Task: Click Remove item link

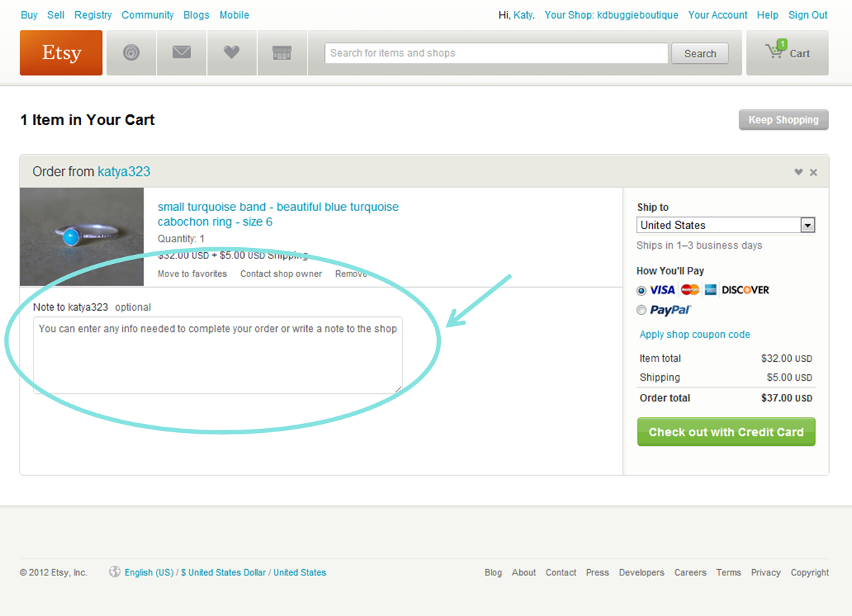Action: click(352, 274)
